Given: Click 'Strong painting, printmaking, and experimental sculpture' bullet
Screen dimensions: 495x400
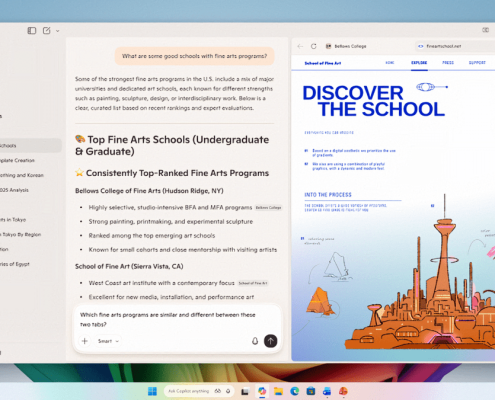Looking at the screenshot, I should click(x=171, y=222).
